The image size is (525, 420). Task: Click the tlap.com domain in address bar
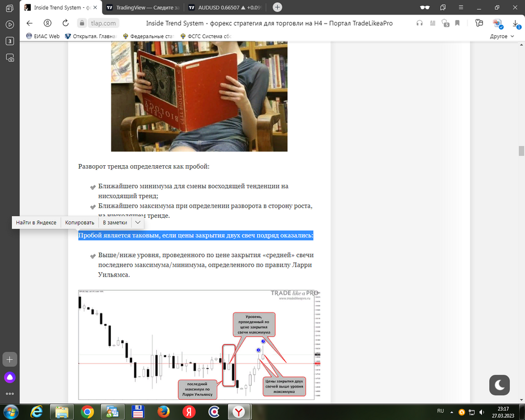click(x=103, y=24)
